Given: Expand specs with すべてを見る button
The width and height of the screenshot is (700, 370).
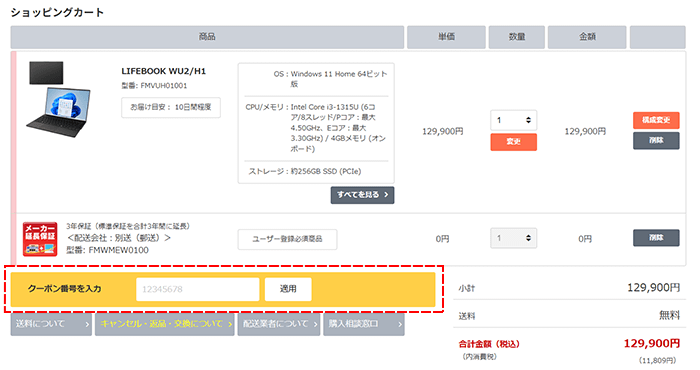Looking at the screenshot, I should point(362,195).
